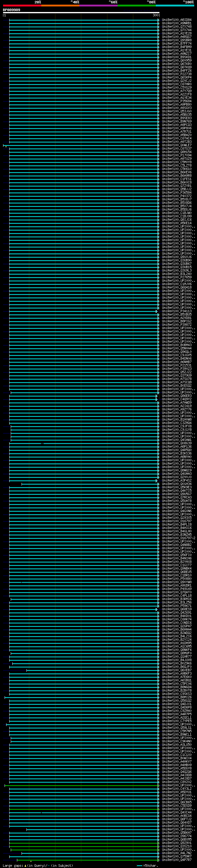Click the cyan ~100% identity legend bar
Viewport: 197px width, 868px height.
pos(175,6)
